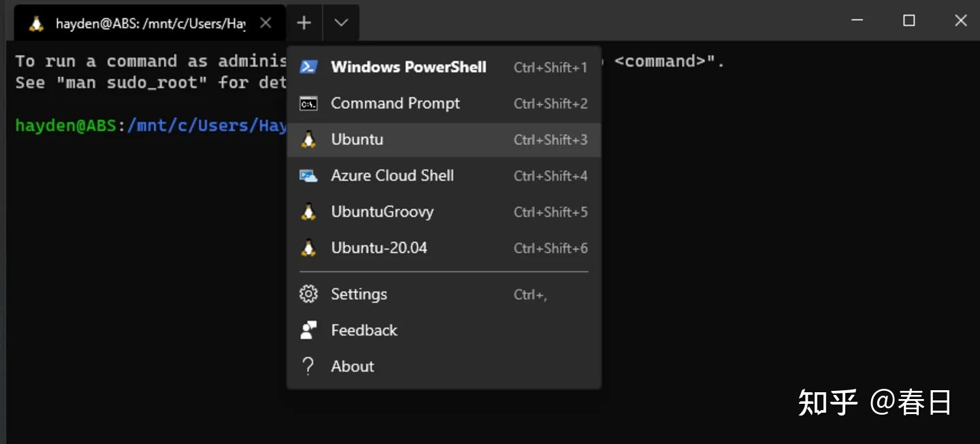The width and height of the screenshot is (980, 444).
Task: Open the new tab profile dropdown chevron
Action: pyautogui.click(x=340, y=22)
